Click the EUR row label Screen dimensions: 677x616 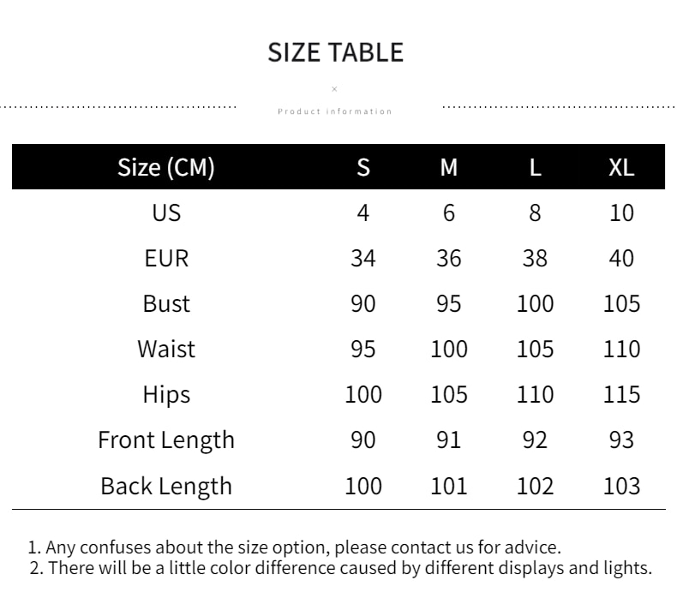click(x=166, y=258)
